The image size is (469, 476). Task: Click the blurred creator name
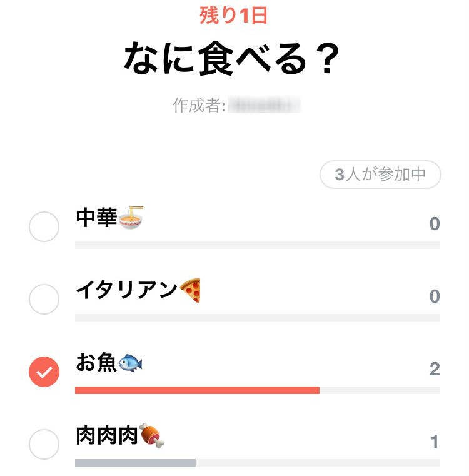point(263,105)
